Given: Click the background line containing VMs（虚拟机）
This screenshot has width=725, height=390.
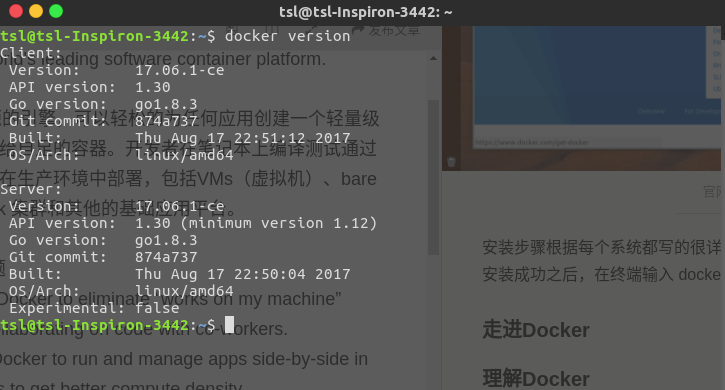Looking at the screenshot, I should coord(188,179).
